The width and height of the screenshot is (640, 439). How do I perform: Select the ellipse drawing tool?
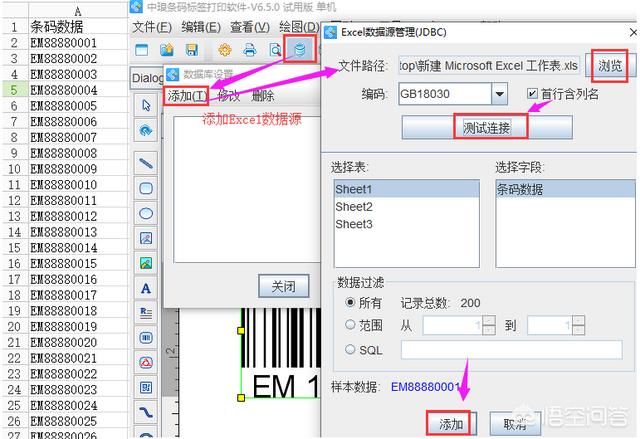146,213
